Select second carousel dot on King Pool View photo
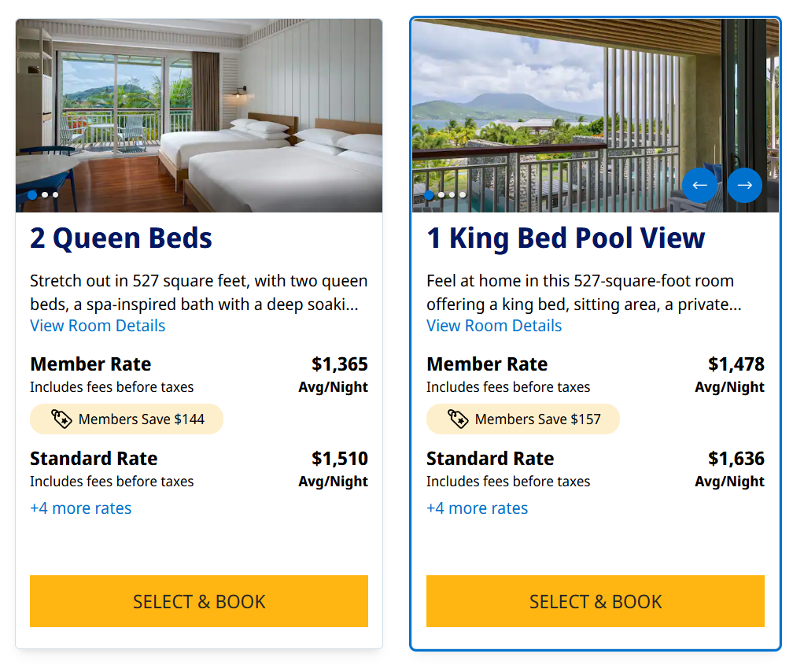Screen dimensions: 804x672 point(441,194)
